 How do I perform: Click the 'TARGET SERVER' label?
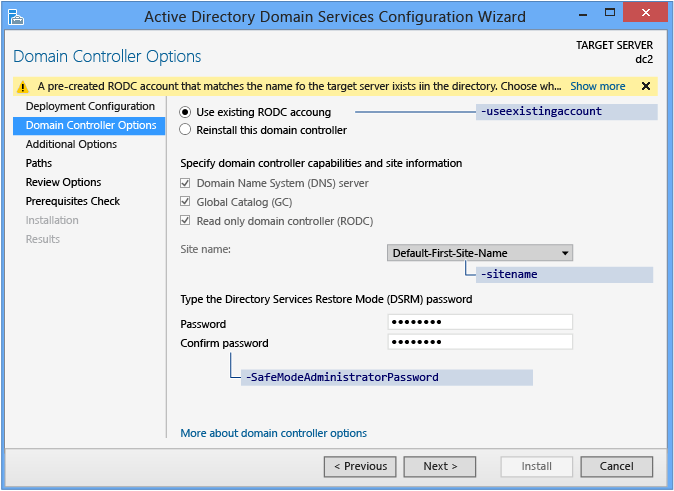tap(614, 45)
